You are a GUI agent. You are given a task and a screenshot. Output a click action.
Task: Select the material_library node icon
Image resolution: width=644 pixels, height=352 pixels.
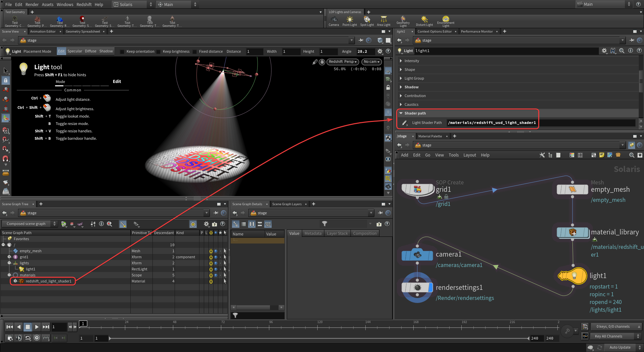click(x=572, y=232)
